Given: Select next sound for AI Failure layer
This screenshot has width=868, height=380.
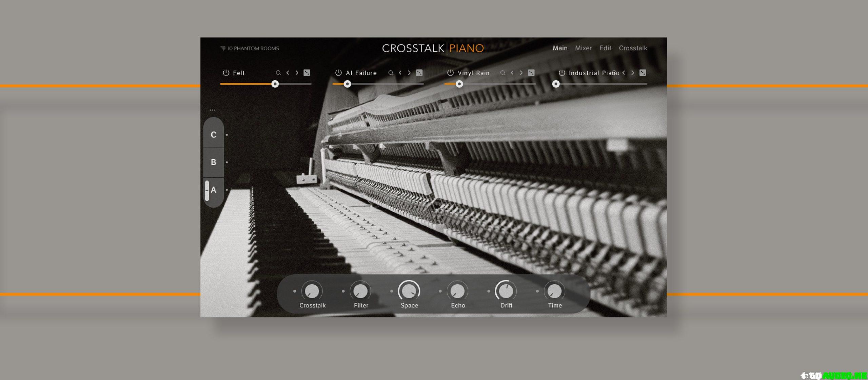Looking at the screenshot, I should (x=409, y=73).
